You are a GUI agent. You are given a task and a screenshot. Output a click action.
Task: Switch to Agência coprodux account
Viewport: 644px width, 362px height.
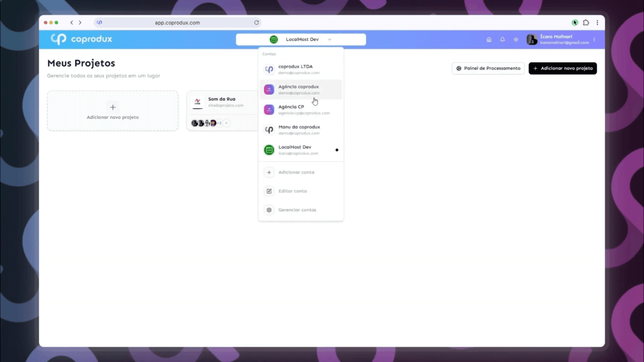coord(301,90)
